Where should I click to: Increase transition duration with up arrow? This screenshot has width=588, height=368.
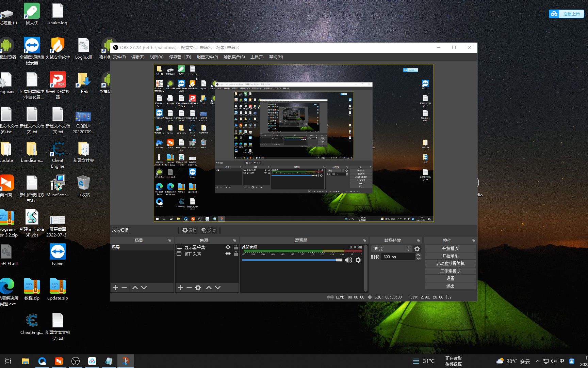pos(418,255)
